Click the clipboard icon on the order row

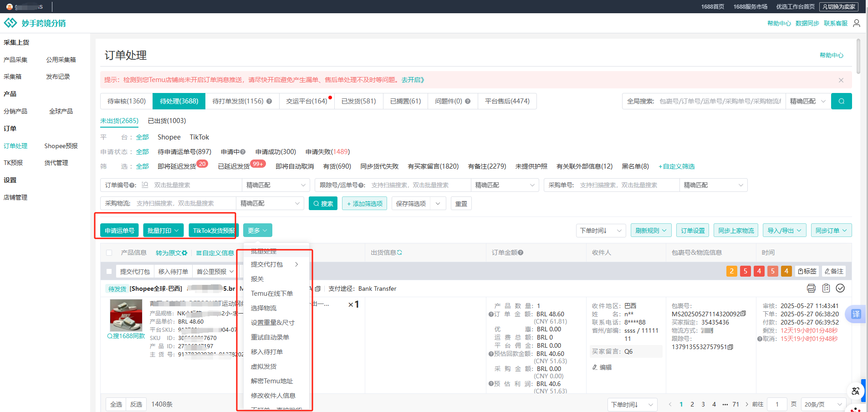coord(826,288)
